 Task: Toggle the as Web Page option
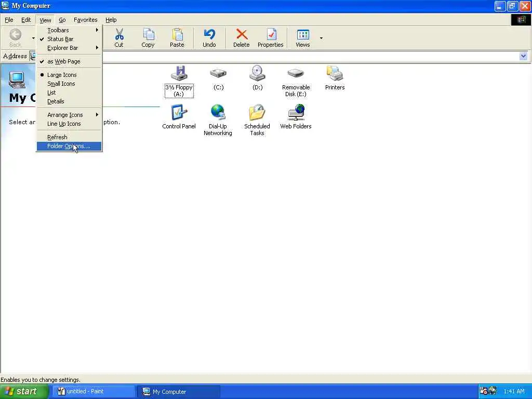point(69,61)
